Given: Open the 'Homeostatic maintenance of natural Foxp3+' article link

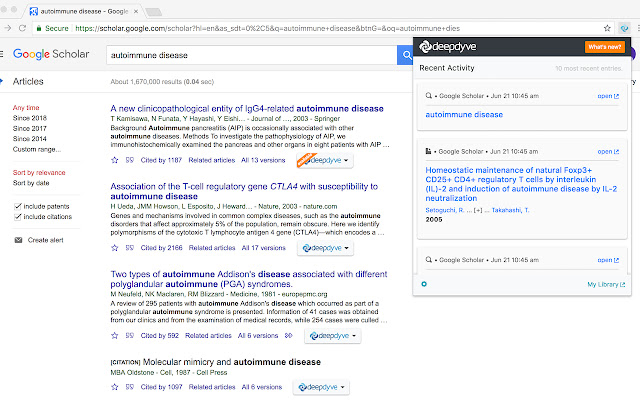Looking at the screenshot, I should click(x=521, y=184).
